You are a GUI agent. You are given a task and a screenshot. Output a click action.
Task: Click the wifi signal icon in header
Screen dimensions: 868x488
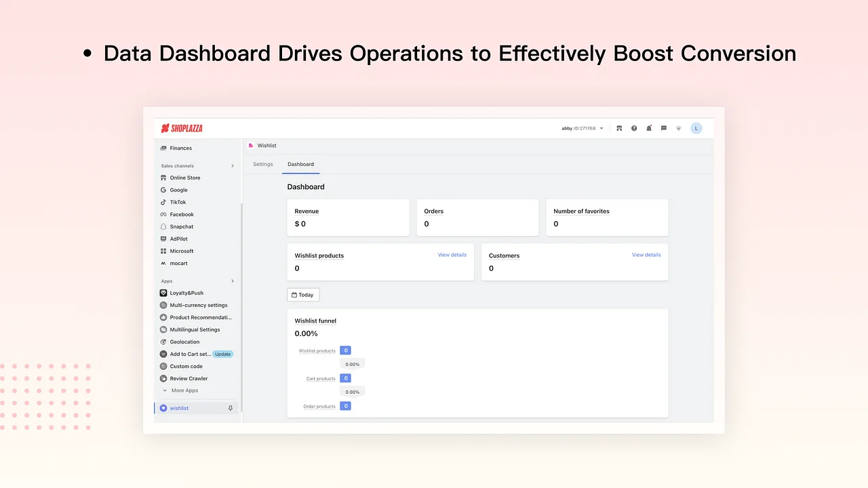678,128
